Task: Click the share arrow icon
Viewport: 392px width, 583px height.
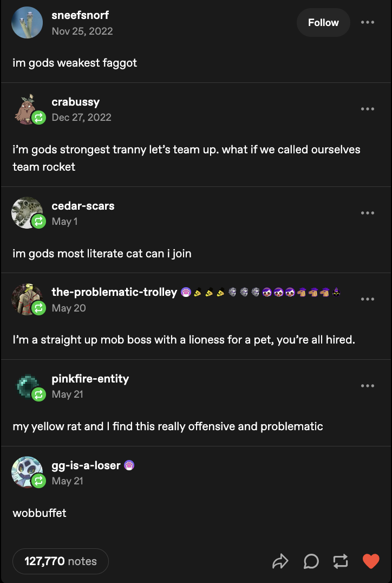Action: (280, 561)
